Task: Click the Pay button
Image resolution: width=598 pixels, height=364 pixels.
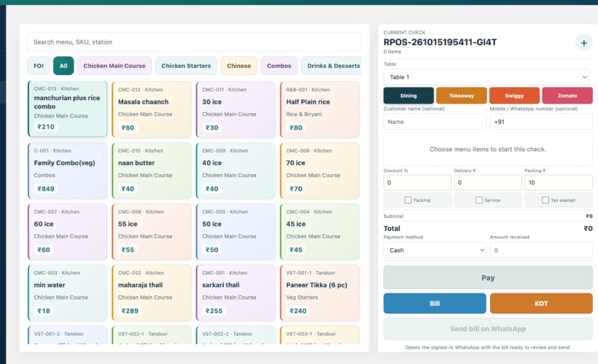Action: point(488,278)
